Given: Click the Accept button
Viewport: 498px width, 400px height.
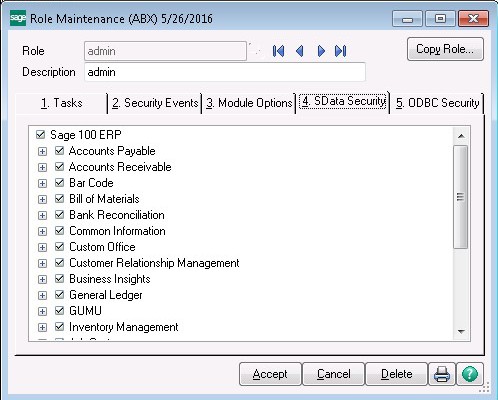Looking at the screenshot, I should tap(270, 374).
